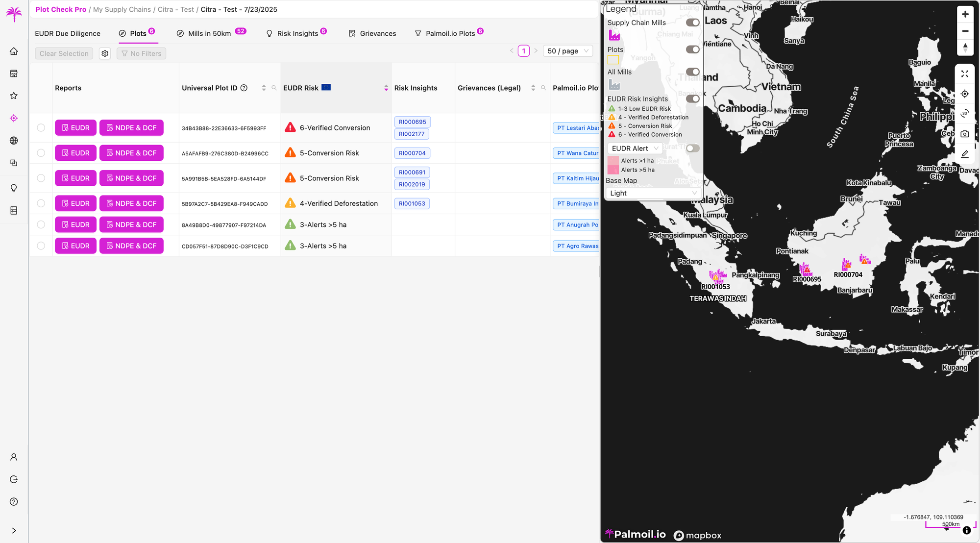Select the row radio for 34B43B88 plot
This screenshot has width=980, height=543.
41,128
